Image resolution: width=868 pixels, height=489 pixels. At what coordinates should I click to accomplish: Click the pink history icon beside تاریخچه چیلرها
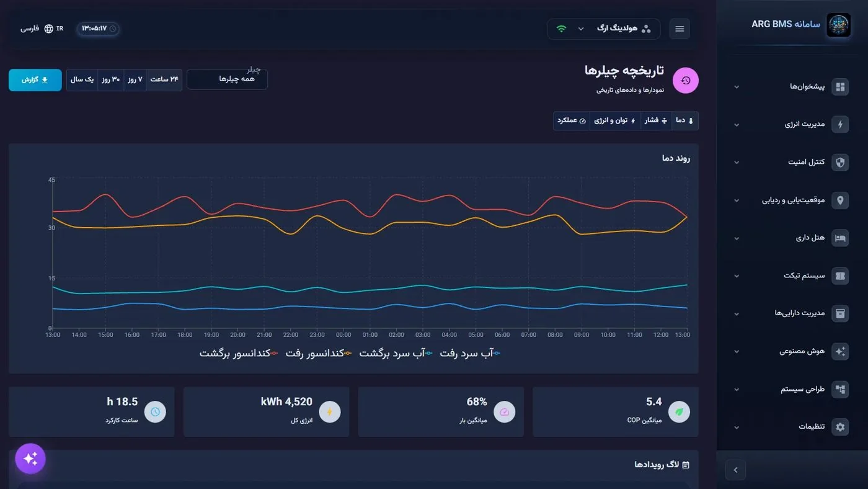(x=686, y=81)
